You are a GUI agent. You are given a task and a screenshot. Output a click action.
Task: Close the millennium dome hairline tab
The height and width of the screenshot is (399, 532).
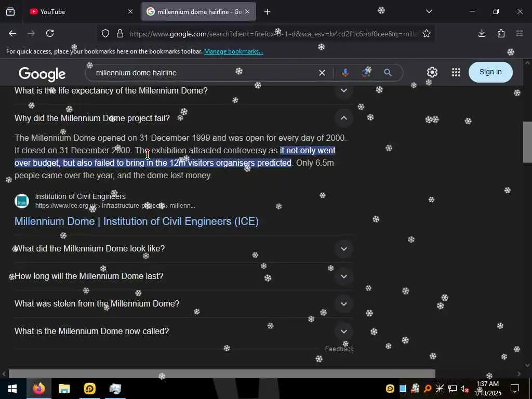(x=247, y=12)
